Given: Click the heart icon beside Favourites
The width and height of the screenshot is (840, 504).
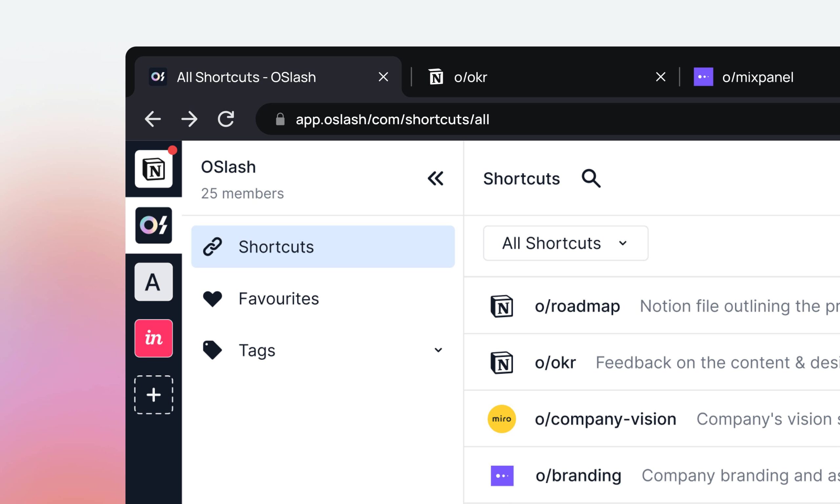Looking at the screenshot, I should coord(213,299).
